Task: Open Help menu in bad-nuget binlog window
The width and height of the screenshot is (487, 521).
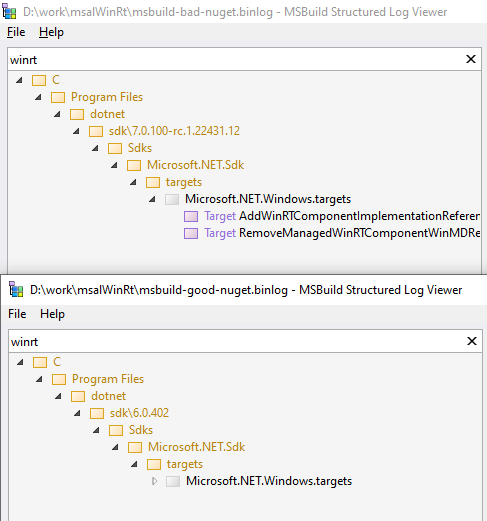Action: 51,32
